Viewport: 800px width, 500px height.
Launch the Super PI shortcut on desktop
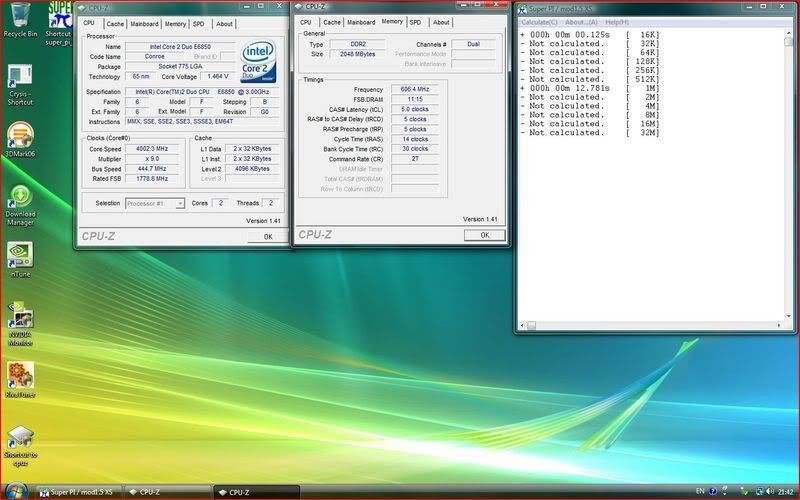coord(59,23)
